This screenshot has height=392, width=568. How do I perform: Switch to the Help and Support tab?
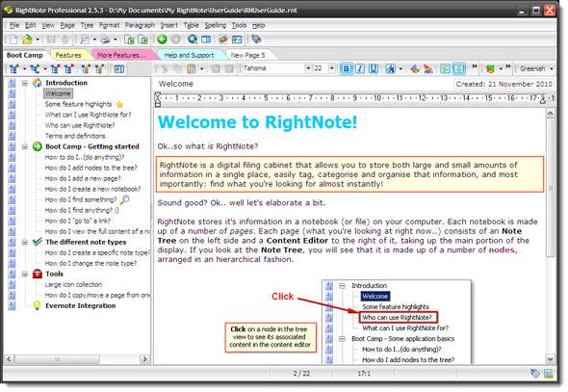189,55
